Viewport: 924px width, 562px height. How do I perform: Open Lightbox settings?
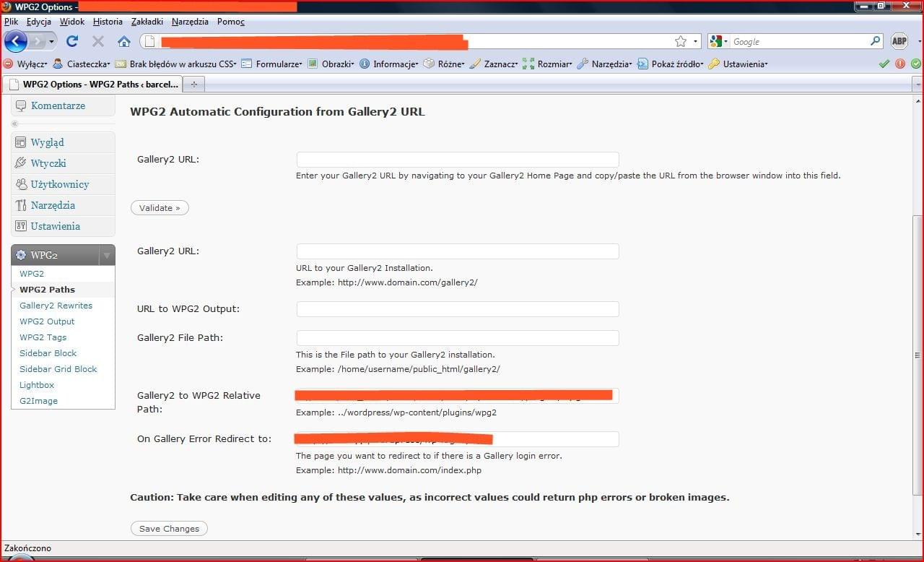[37, 385]
